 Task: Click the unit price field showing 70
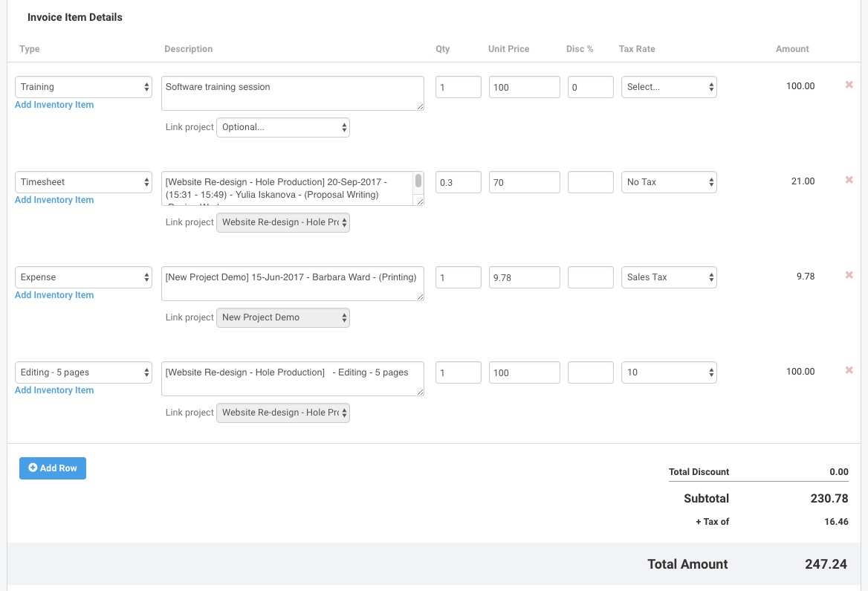(x=524, y=182)
